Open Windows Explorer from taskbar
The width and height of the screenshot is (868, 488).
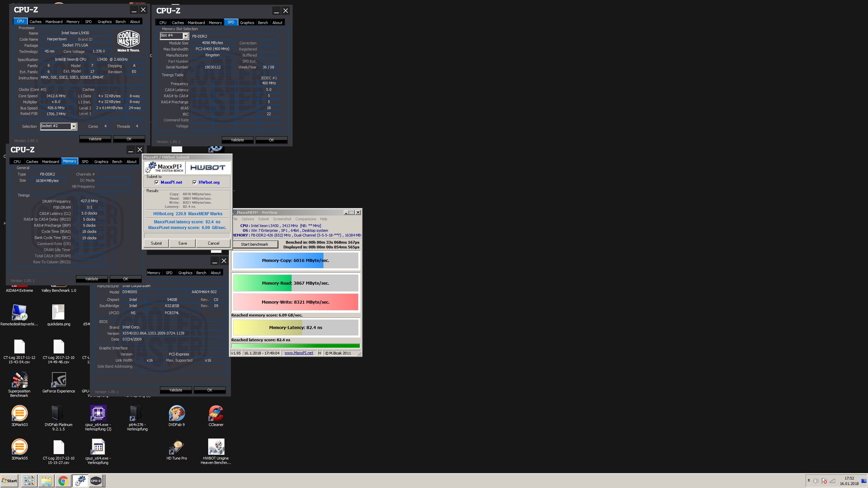[x=46, y=481]
